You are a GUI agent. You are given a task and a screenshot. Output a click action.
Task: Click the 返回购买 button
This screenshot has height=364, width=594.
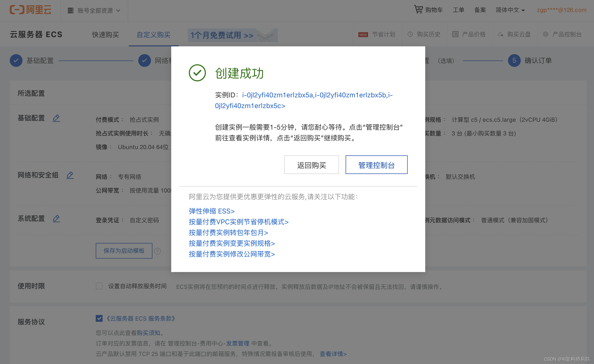coord(311,165)
